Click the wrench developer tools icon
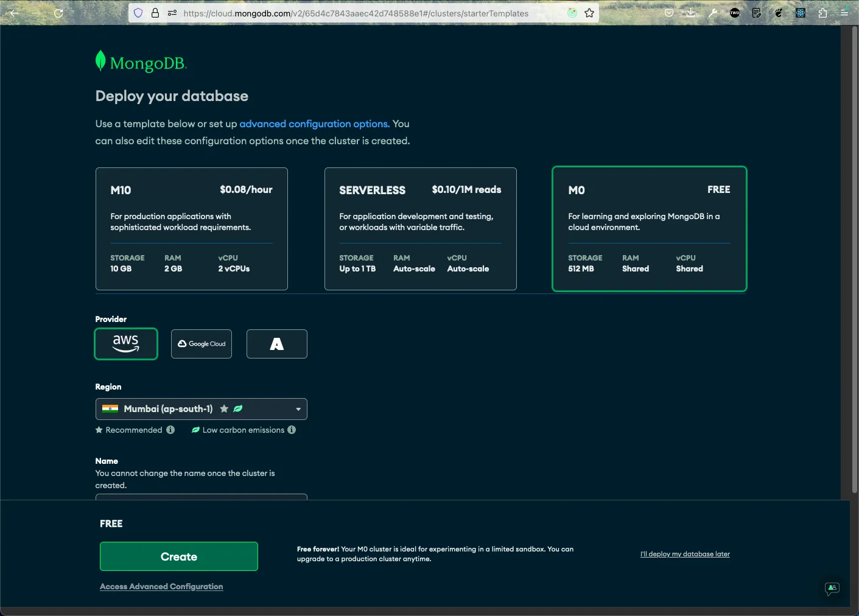Image resolution: width=859 pixels, height=616 pixels. (x=713, y=13)
